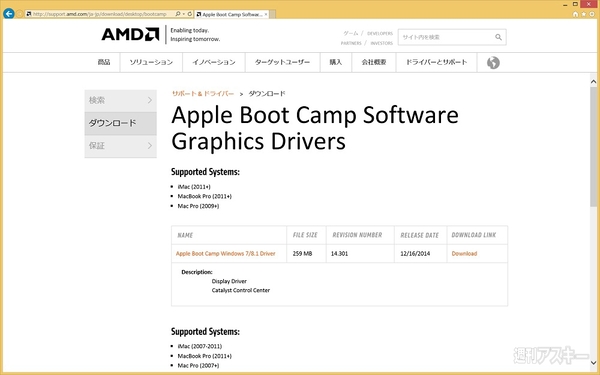Click the address bar search magnifier icon
The height and width of the screenshot is (375, 600).
click(178, 14)
